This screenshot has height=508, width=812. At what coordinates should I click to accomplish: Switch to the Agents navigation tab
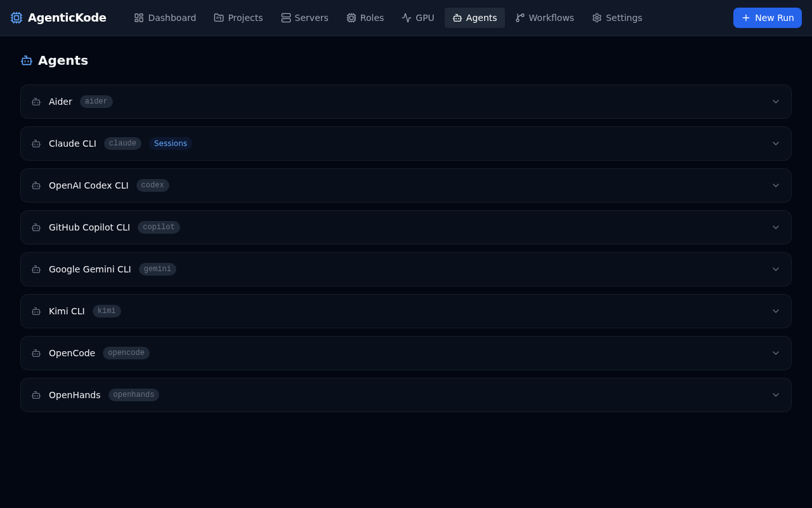(475, 18)
